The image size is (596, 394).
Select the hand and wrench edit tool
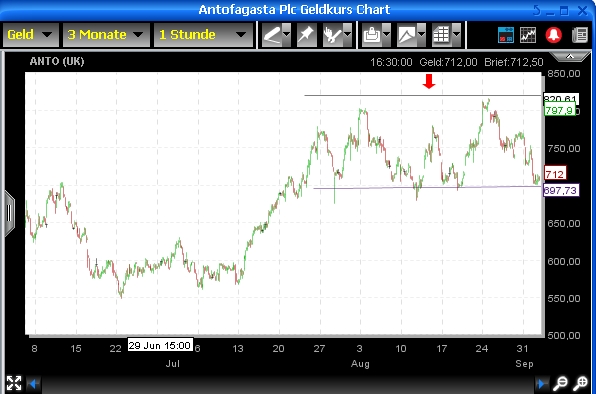coord(333,35)
